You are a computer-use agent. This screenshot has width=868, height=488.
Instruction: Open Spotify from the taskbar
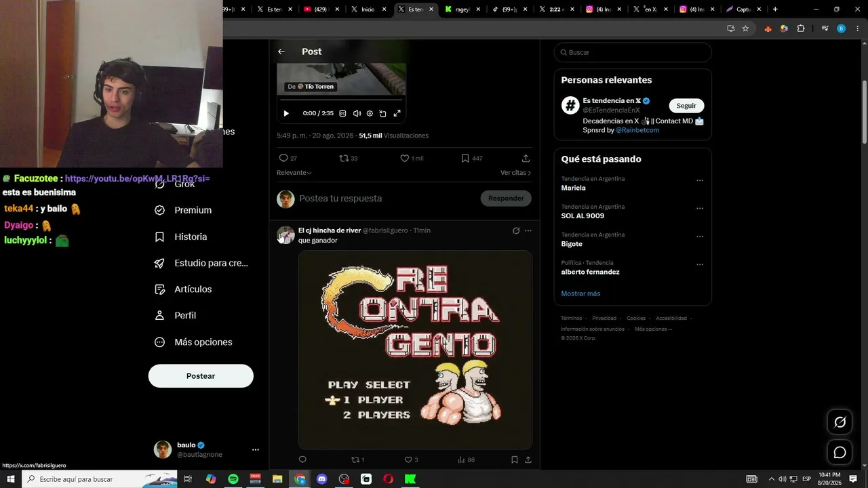[233, 479]
